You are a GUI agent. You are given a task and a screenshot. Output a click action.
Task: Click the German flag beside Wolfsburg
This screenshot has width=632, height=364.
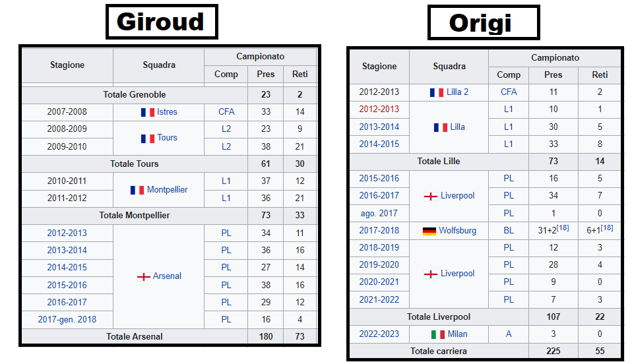click(x=429, y=231)
